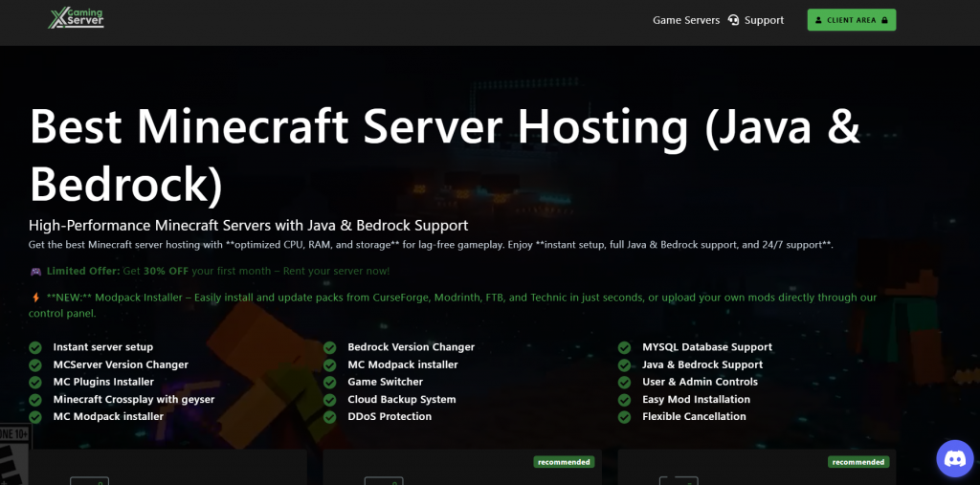Open the Client Area button

(x=851, y=20)
